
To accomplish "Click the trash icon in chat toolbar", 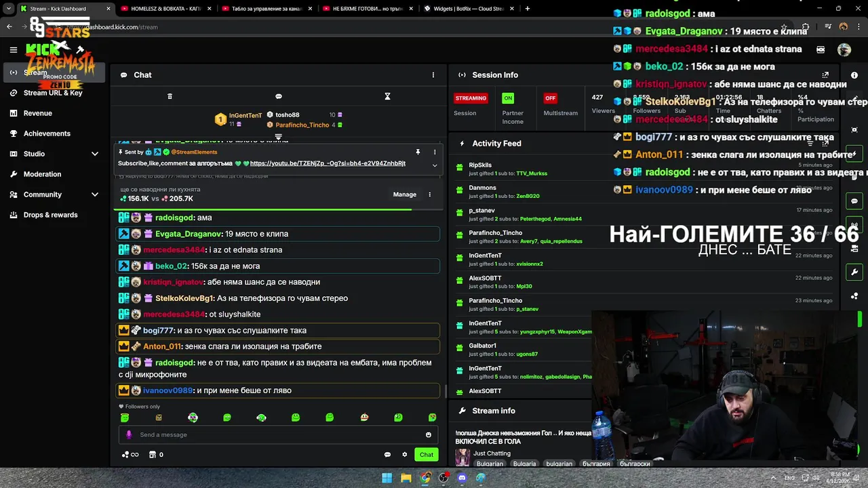I will pos(170,96).
